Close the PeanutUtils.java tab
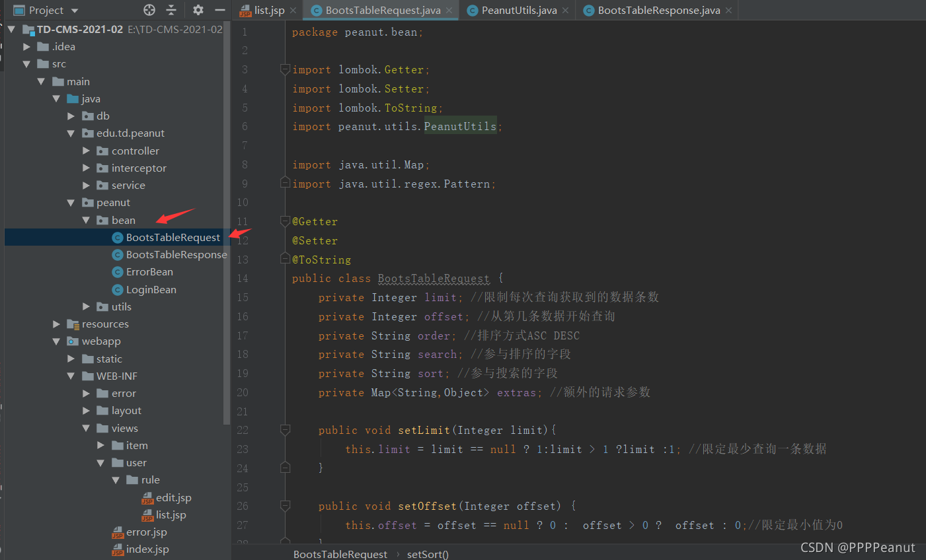The height and width of the screenshot is (560, 926). tap(565, 10)
